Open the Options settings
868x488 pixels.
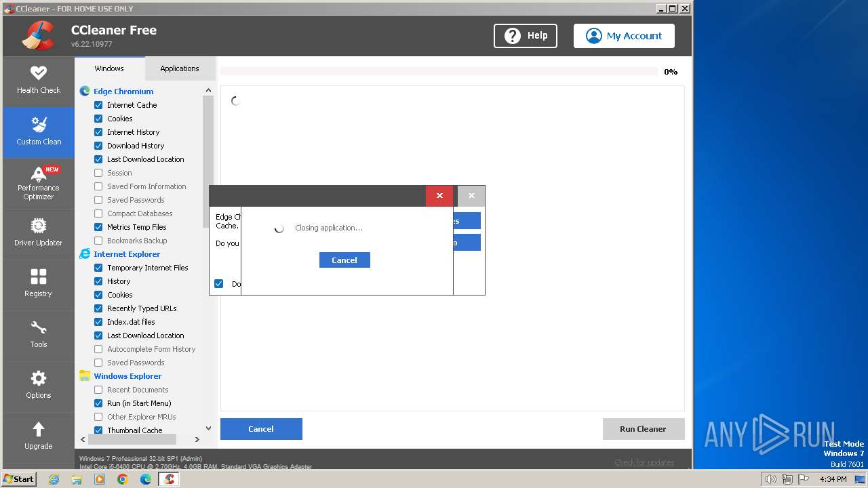click(39, 385)
